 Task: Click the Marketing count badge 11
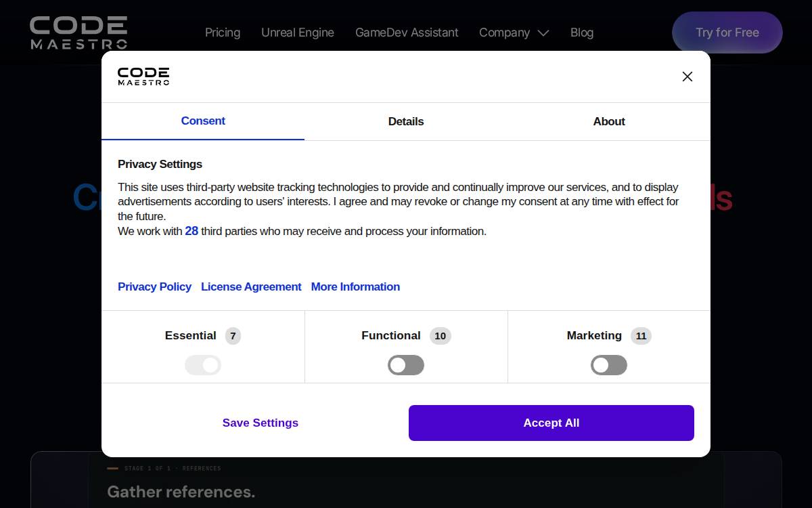[641, 336]
